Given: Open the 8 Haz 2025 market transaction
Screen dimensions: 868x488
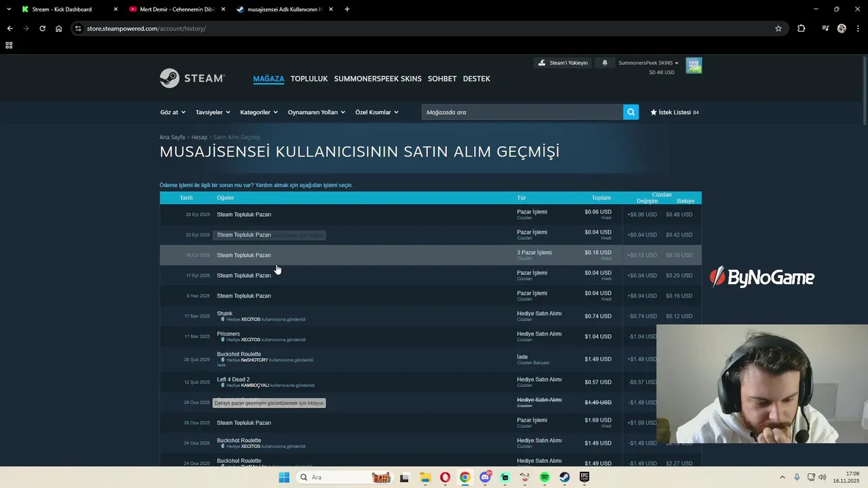Looking at the screenshot, I should pyautogui.click(x=431, y=296).
